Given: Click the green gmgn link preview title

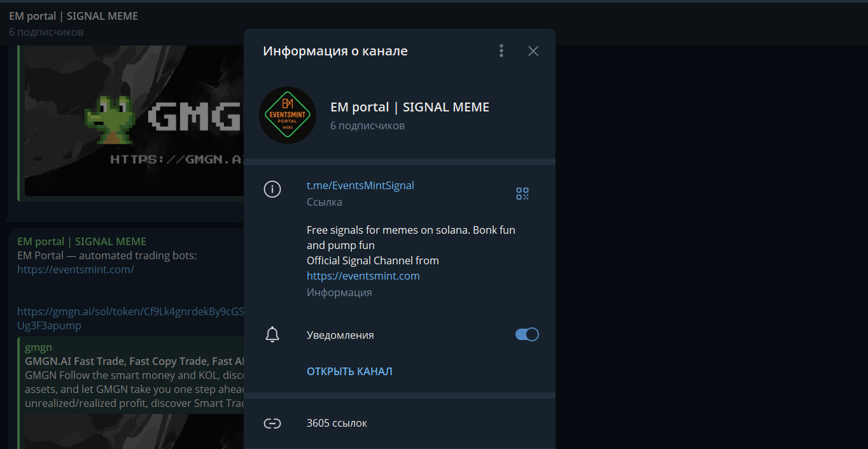Looking at the screenshot, I should (x=38, y=347).
